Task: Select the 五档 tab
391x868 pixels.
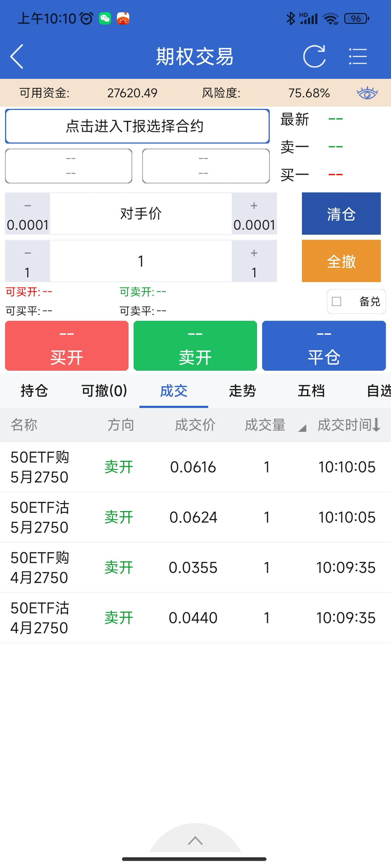Action: click(x=311, y=391)
